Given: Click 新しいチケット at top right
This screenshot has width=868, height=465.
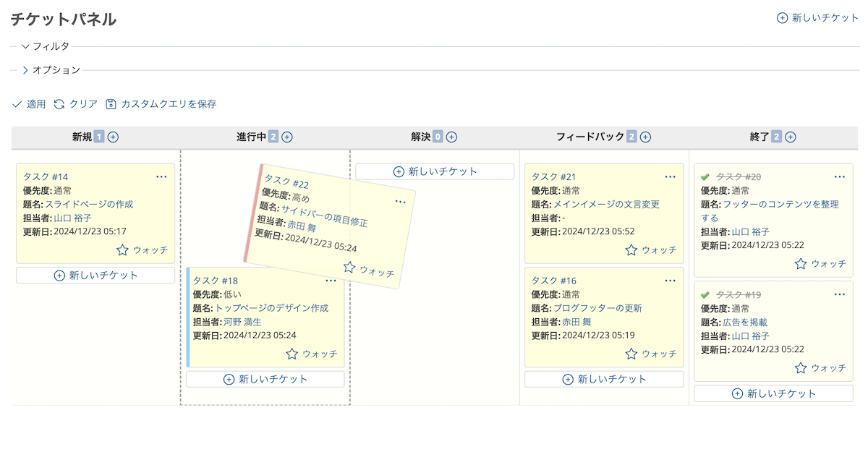Looking at the screenshot, I should [x=817, y=18].
